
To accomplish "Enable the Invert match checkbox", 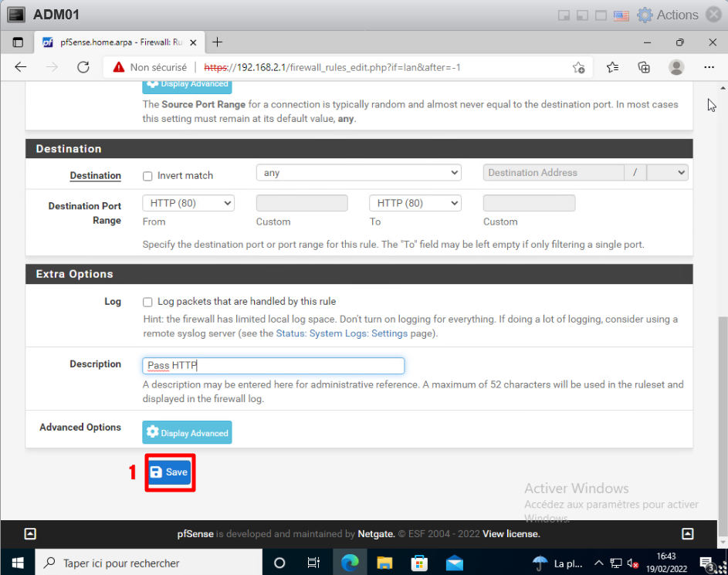I will tap(148, 176).
